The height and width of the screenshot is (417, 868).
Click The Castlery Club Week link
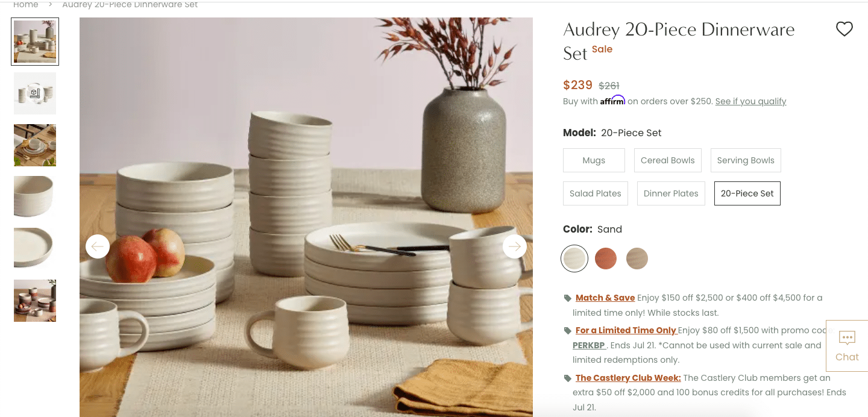[x=628, y=378]
